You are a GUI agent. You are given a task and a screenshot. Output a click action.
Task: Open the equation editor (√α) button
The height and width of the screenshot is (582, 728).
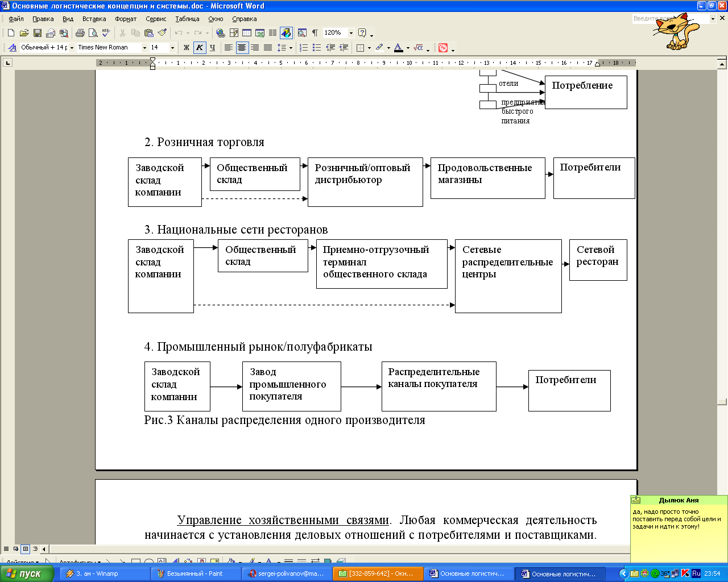point(419,48)
